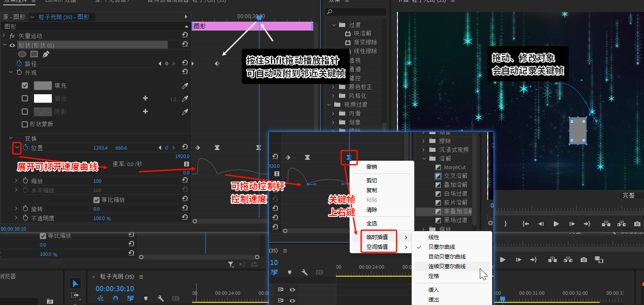Screen dimensions: 644x305
Task: Collapse the 位置 velocity graph
Action: [x=17, y=147]
